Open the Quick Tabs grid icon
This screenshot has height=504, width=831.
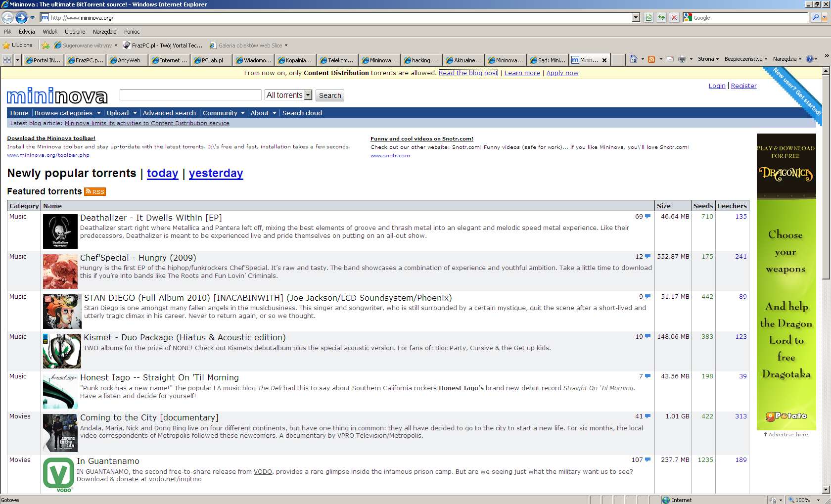pos(7,60)
